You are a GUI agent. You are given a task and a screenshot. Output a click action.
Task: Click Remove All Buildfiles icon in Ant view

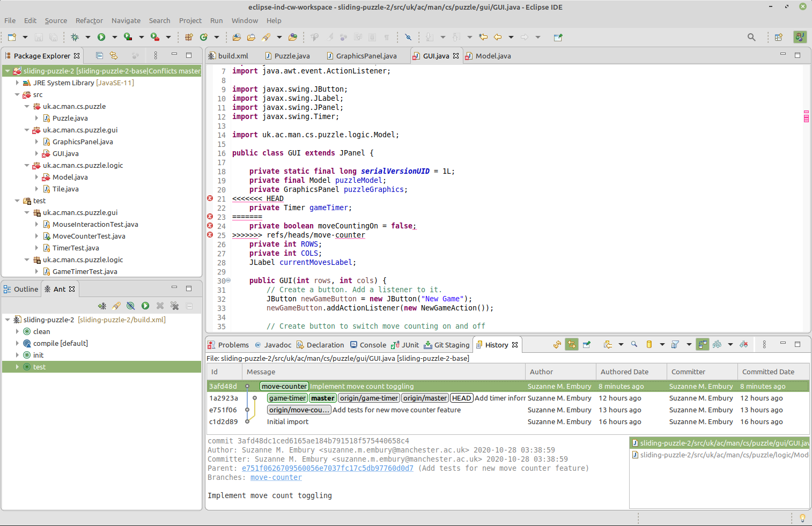click(174, 306)
